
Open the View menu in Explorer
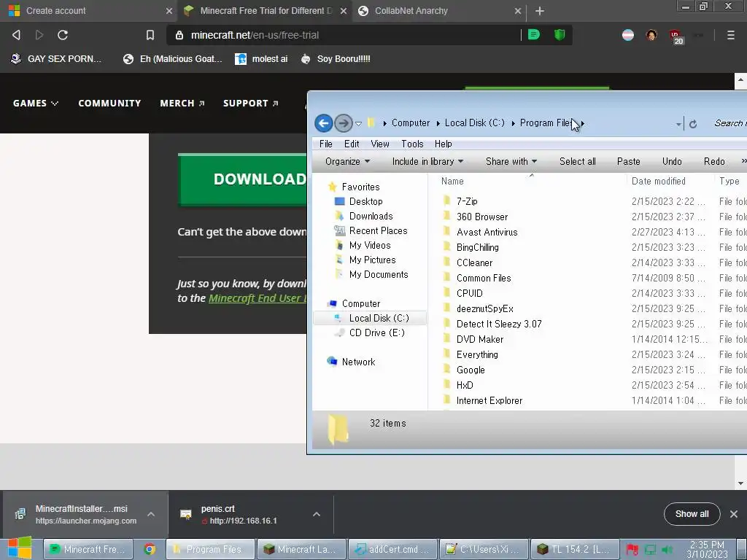click(x=379, y=144)
